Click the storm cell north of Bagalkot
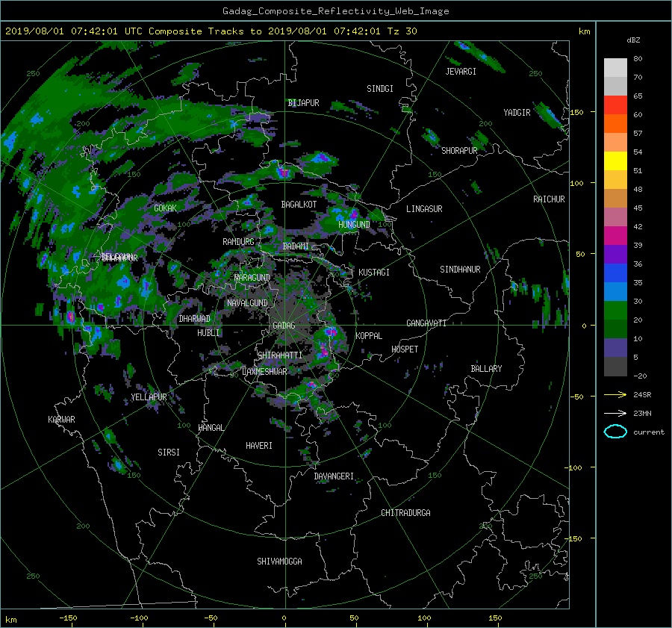Image resolution: width=672 pixels, height=628 pixels. pos(283,172)
